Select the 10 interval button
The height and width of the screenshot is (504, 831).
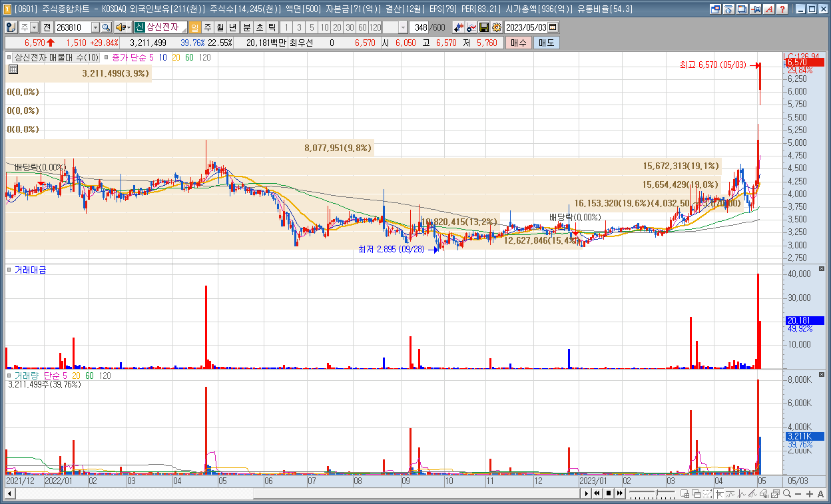(x=324, y=27)
